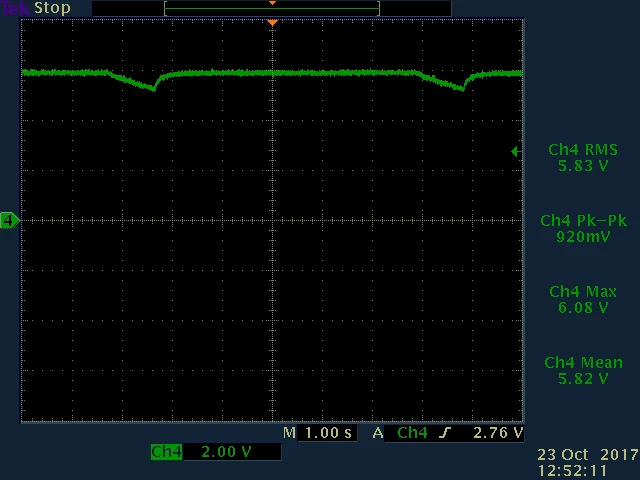Click the Ch4 Pk-Pk measurement label
This screenshot has height=480, width=640.
[x=583, y=221]
